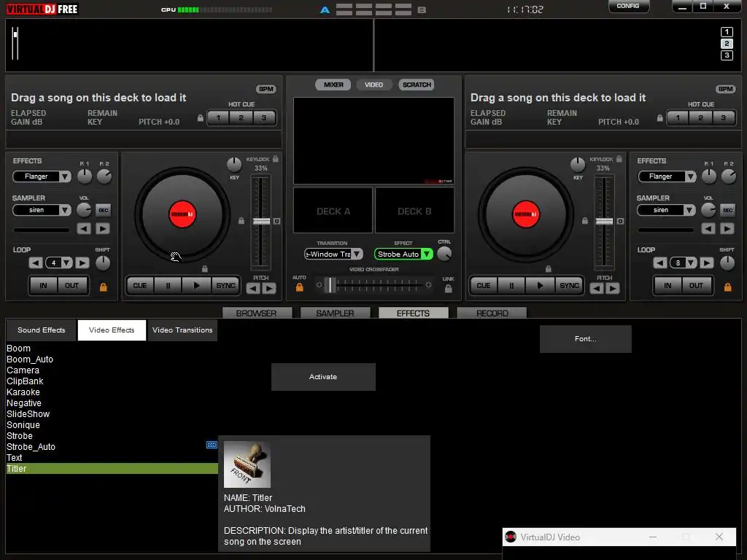
Task: Trigger right deck hot cue 3
Action: point(723,118)
